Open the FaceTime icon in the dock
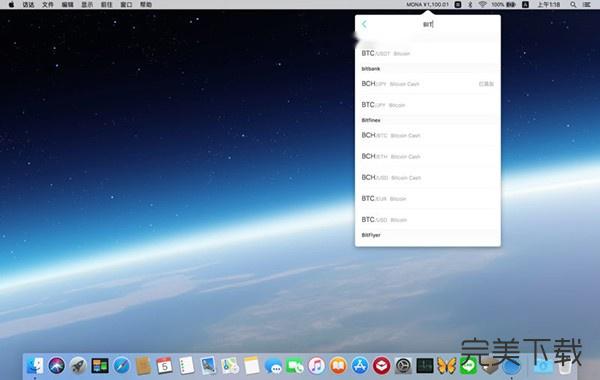The width and height of the screenshot is (600, 380). (x=295, y=366)
